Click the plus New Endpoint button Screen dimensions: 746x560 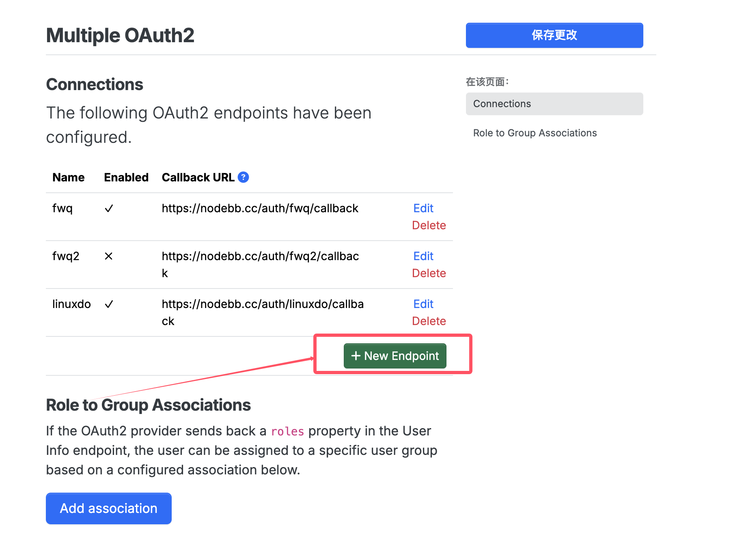[395, 356]
